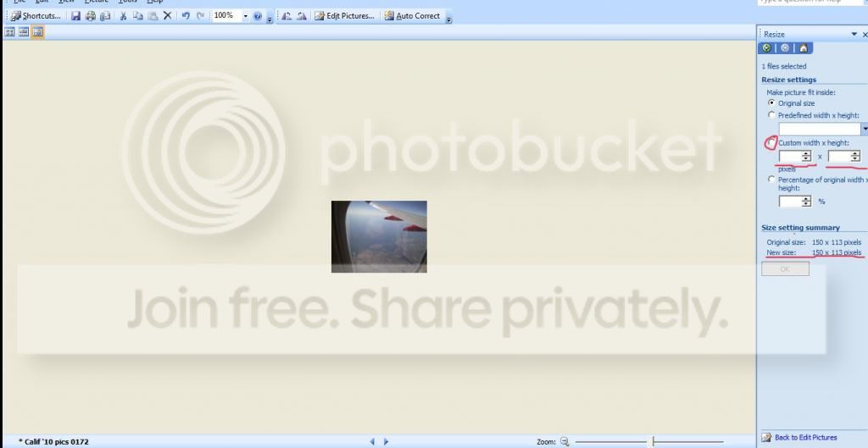Click the Paste icon in the toolbar
The image size is (868, 448).
(x=153, y=16)
